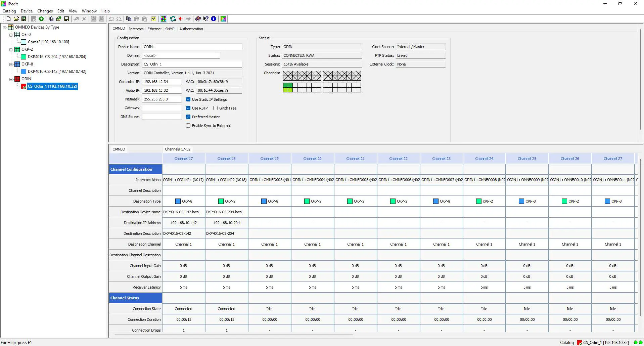The width and height of the screenshot is (644, 346).
Task: Click the blue information about icon
Action: (x=214, y=19)
